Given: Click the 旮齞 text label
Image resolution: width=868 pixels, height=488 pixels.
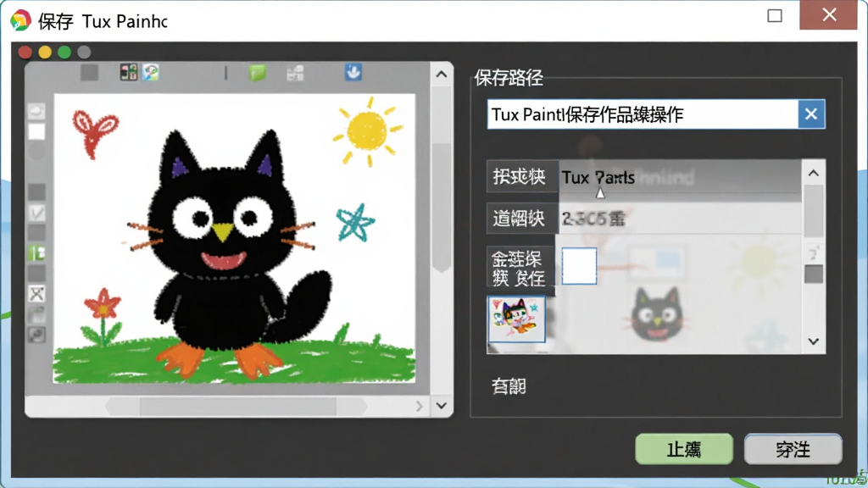Looking at the screenshot, I should pos(509,386).
